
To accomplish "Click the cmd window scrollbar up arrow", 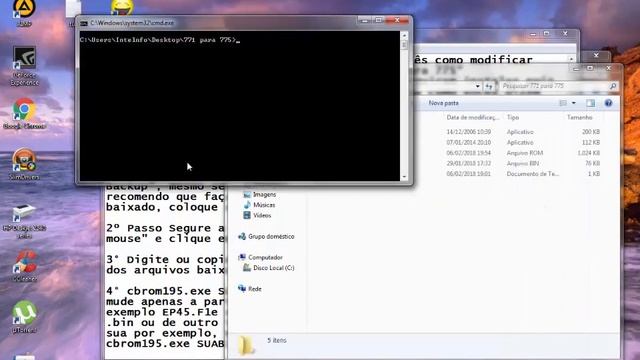I will (x=404, y=36).
